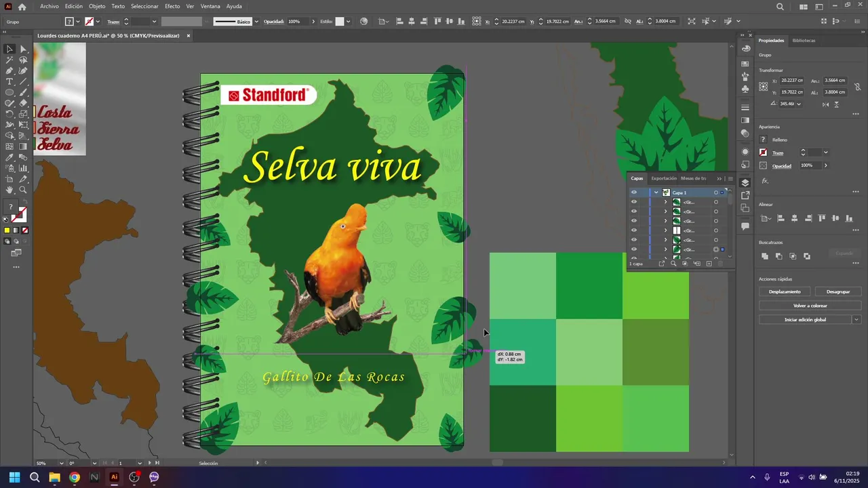
Task: Open rotation angle dropdown in Transformar
Action: pyautogui.click(x=799, y=104)
